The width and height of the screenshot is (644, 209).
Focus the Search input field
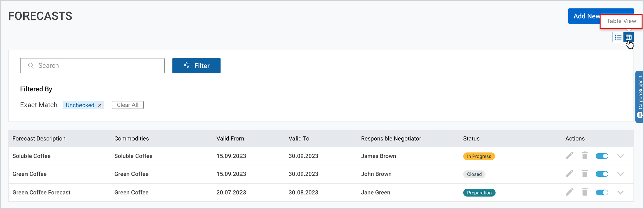(92, 66)
